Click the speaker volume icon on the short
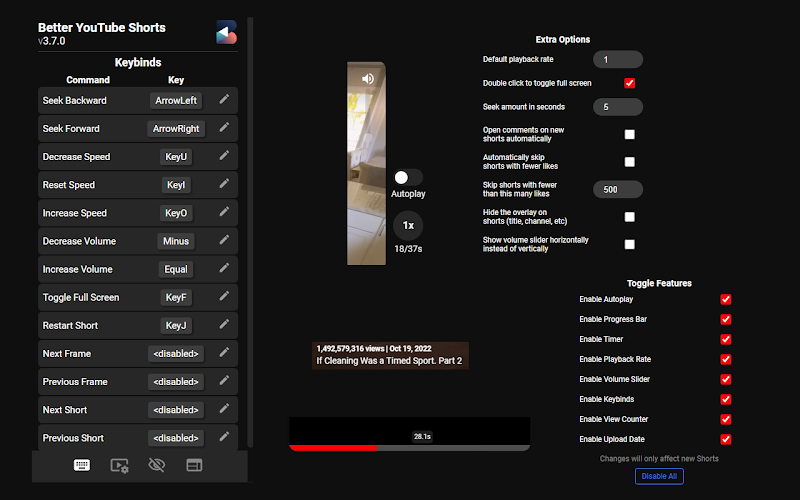Image resolution: width=800 pixels, height=500 pixels. [367, 79]
